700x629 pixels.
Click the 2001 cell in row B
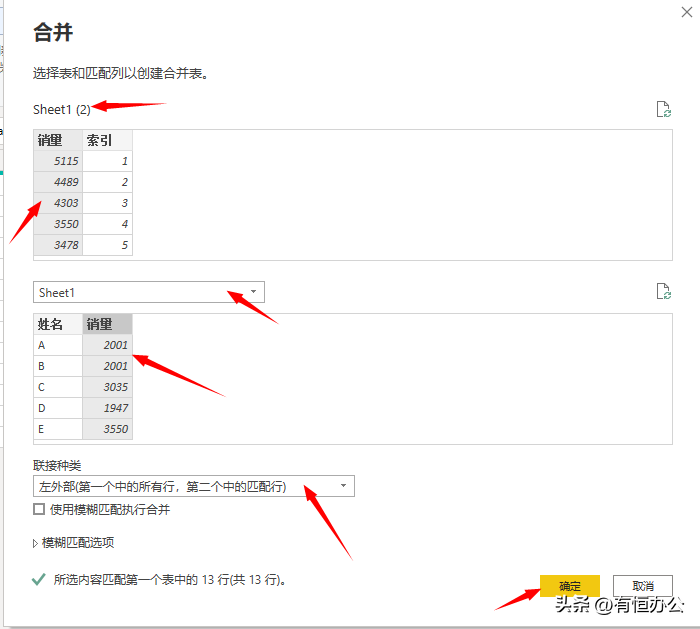click(x=107, y=366)
